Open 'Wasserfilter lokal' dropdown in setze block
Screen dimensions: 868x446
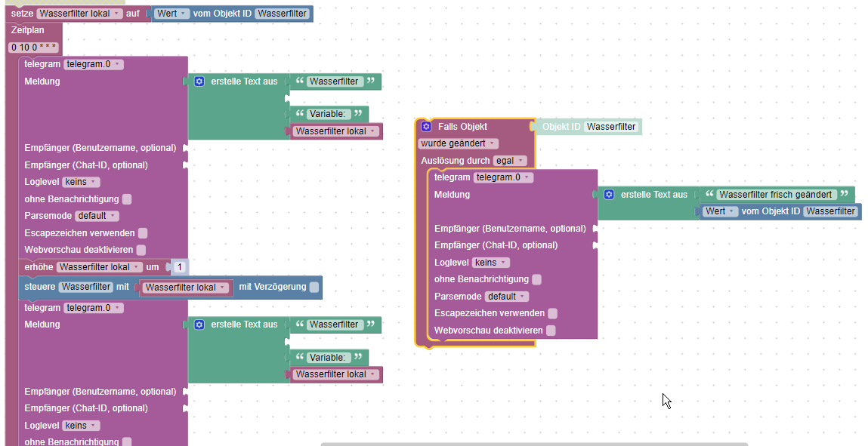pos(80,14)
